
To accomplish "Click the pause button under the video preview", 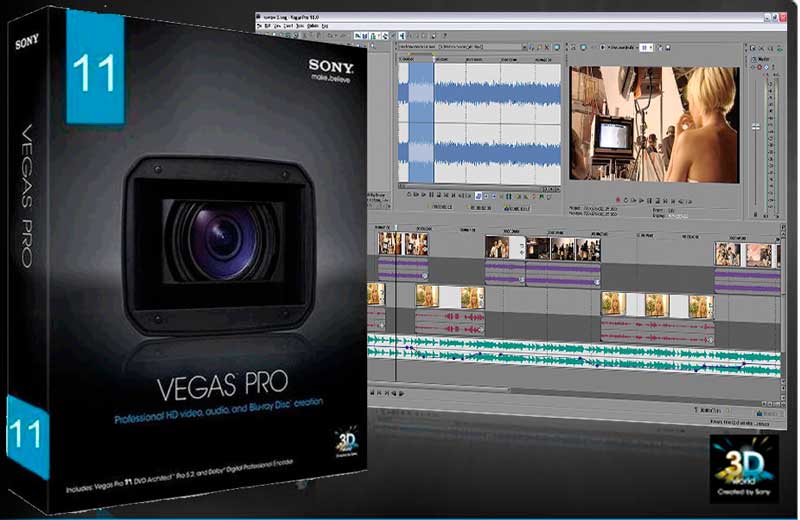I will pyautogui.click(x=649, y=201).
